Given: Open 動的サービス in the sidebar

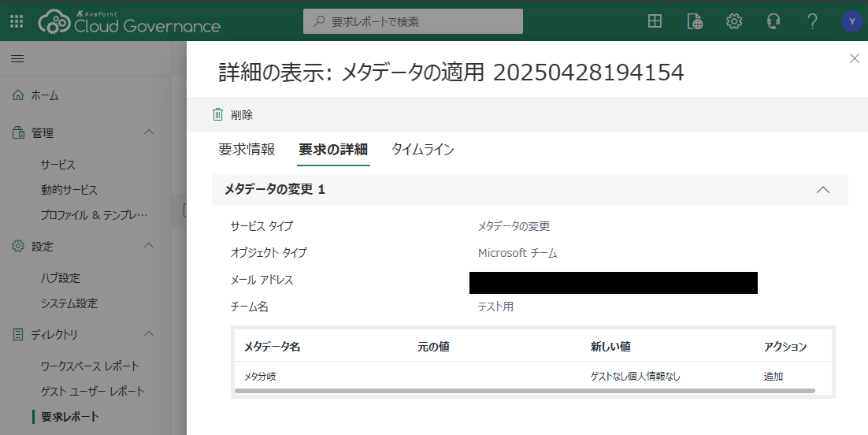Looking at the screenshot, I should coord(69,189).
